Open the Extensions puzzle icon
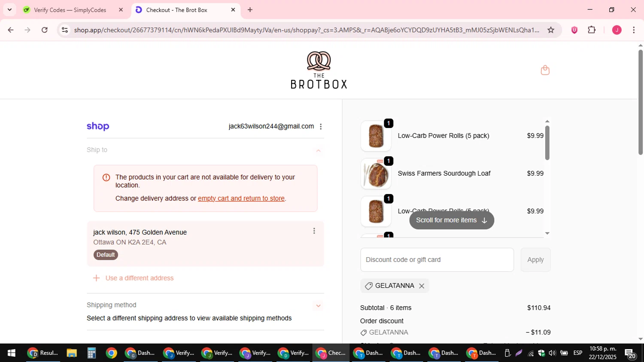 (592, 30)
